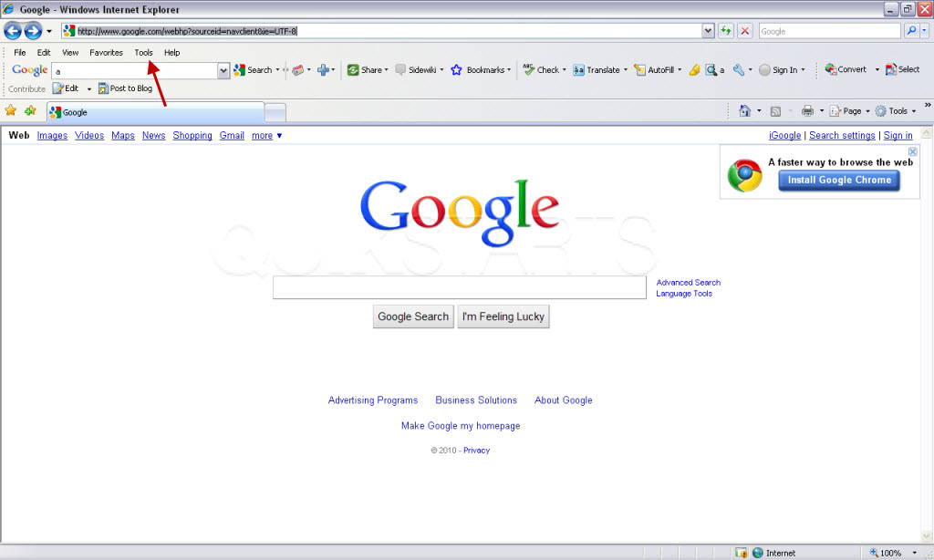Click the main Google search input field
The height and width of the screenshot is (560, 934).
[x=460, y=287]
